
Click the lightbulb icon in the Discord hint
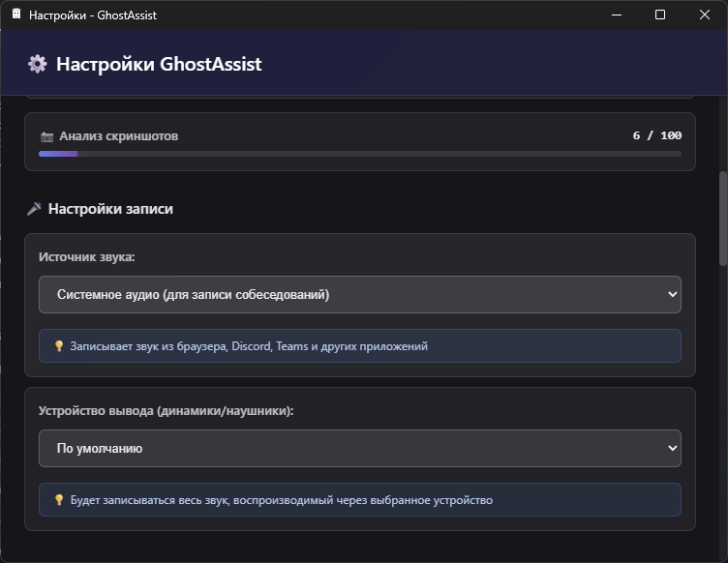coord(58,346)
